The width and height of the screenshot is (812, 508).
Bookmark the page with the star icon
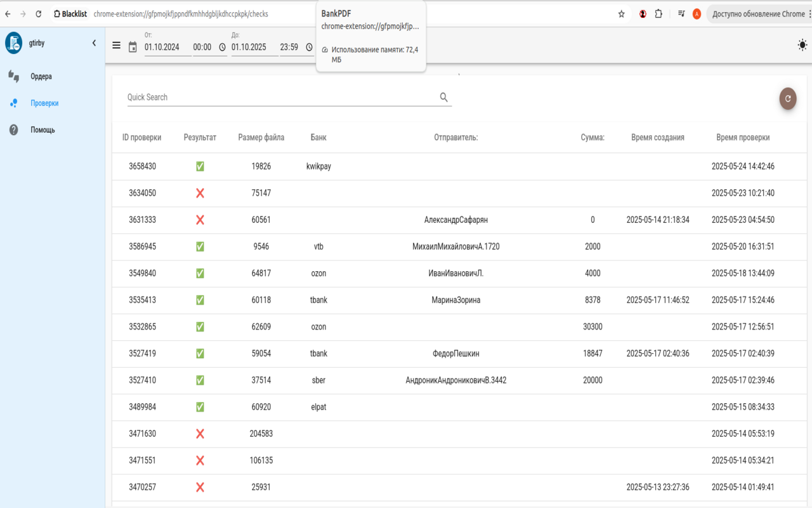pyautogui.click(x=621, y=13)
